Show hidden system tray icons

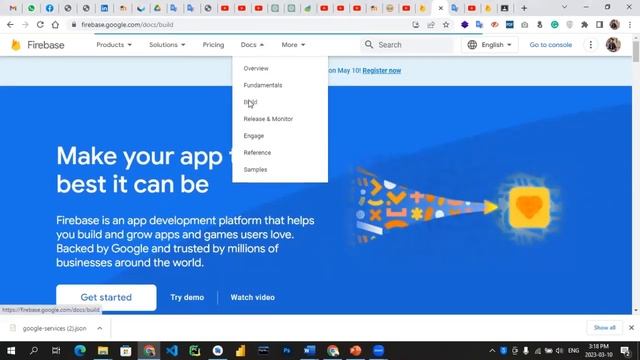coord(492,351)
